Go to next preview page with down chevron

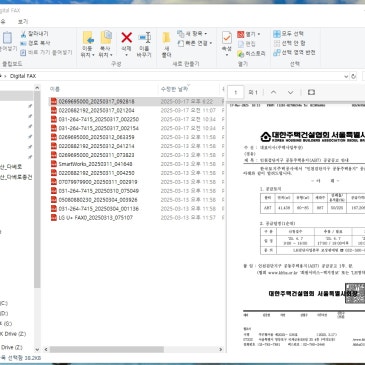pos(290,92)
